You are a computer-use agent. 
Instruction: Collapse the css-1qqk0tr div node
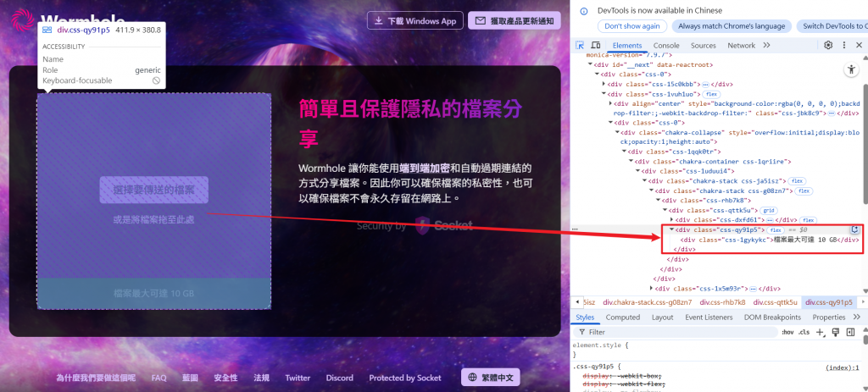[x=625, y=152]
